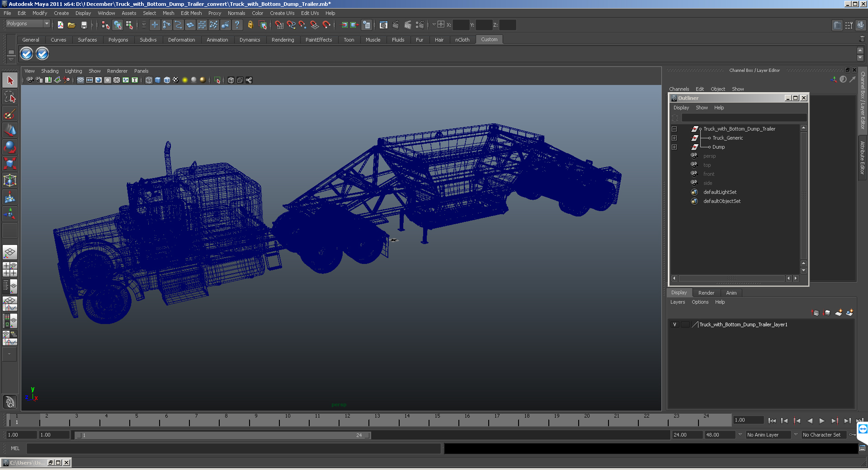This screenshot has height=470, width=868.
Task: Switch to Render layer tab
Action: coord(706,293)
